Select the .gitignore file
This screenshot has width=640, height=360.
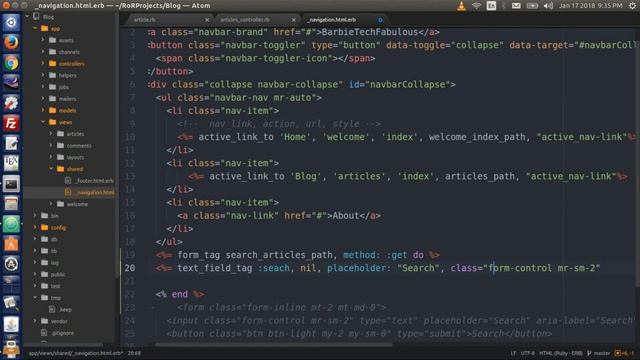(62, 333)
